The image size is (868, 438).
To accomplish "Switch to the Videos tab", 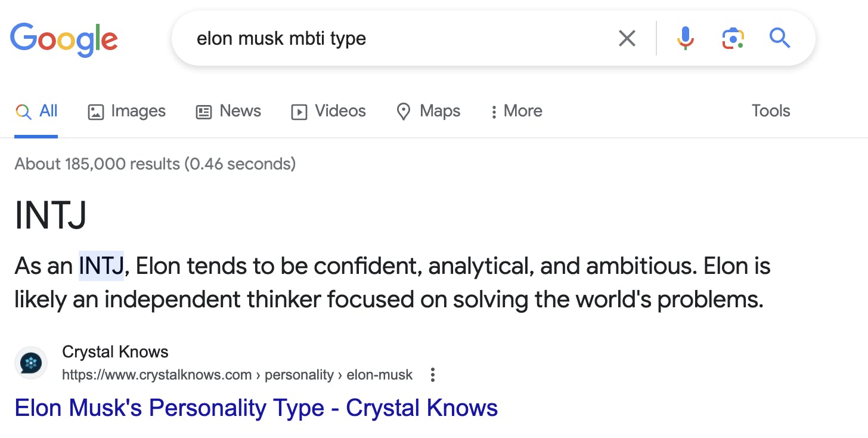I will [328, 111].
